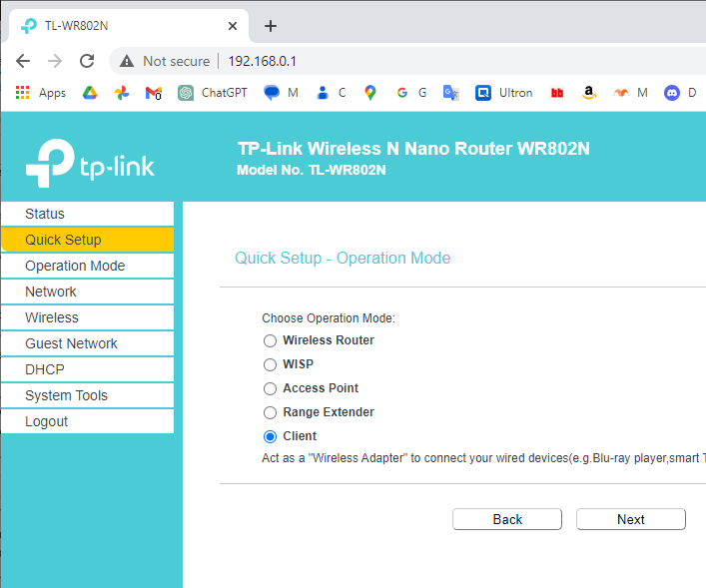Select Range Extender operation mode

[270, 412]
